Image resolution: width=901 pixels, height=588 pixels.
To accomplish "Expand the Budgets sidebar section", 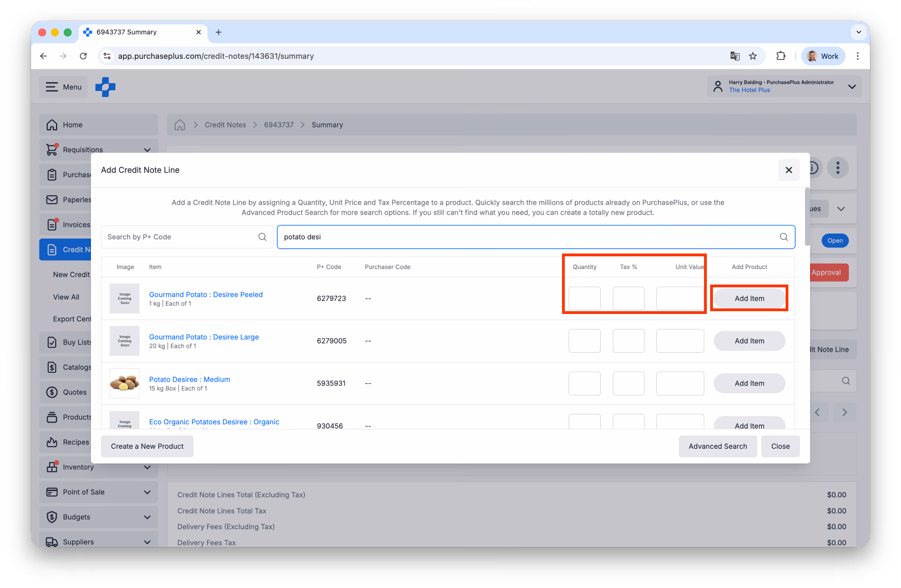I will pyautogui.click(x=147, y=517).
